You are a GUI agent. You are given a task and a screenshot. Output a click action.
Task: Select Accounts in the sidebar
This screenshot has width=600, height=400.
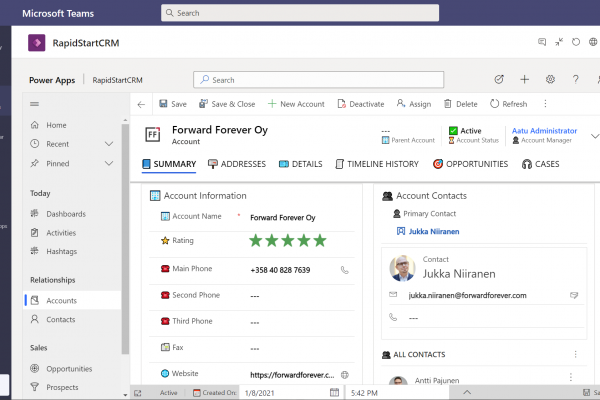[73, 300]
